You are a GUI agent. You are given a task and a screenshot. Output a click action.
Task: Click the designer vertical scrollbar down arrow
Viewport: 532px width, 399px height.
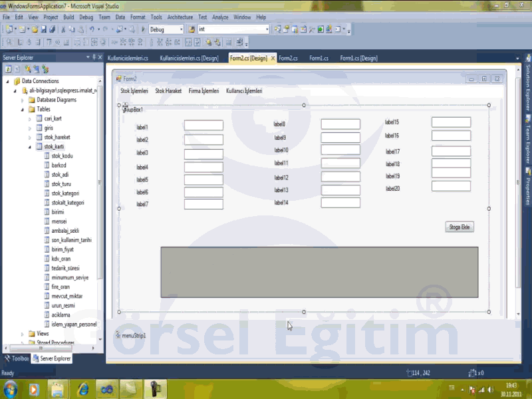[x=518, y=314]
